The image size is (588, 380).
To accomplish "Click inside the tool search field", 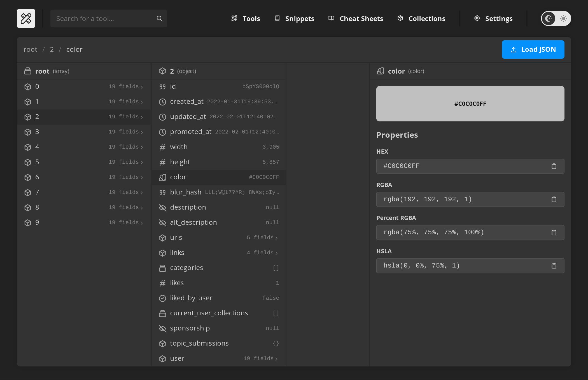I will tap(104, 18).
